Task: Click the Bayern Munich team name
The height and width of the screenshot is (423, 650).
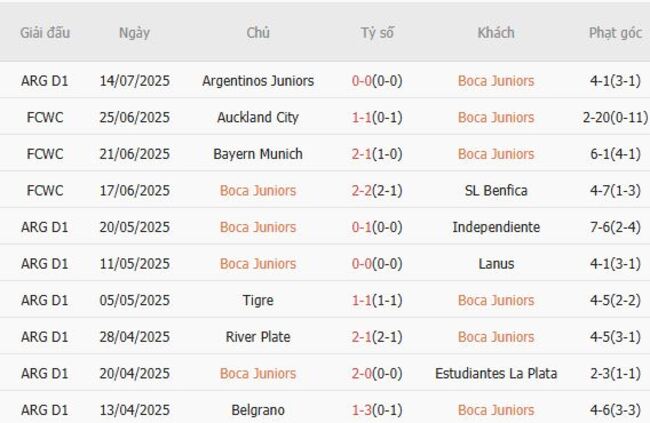Action: [258, 154]
